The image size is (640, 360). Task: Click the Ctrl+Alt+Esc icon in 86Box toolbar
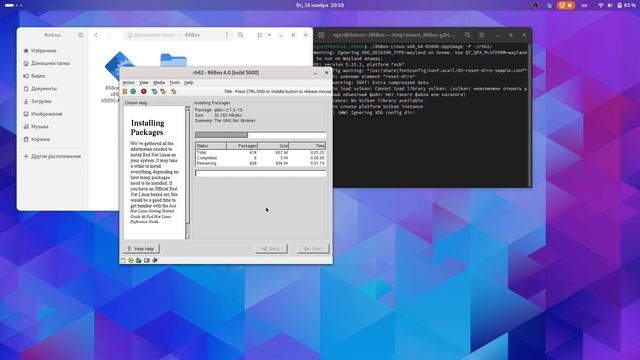(x=163, y=91)
